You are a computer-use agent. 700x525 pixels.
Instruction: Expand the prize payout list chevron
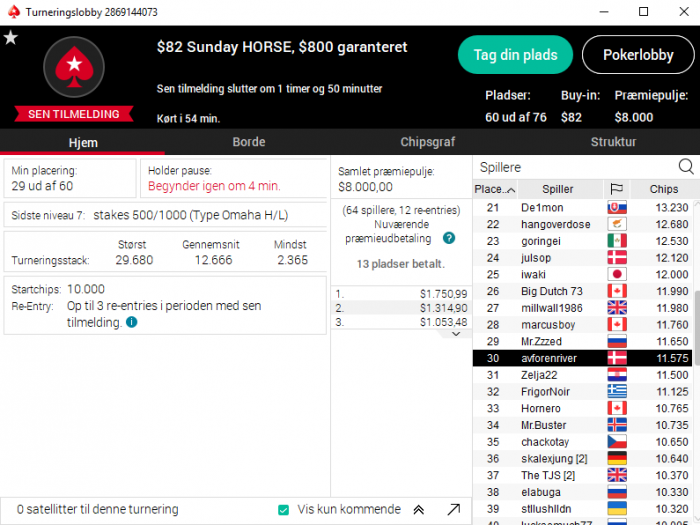[x=456, y=334]
